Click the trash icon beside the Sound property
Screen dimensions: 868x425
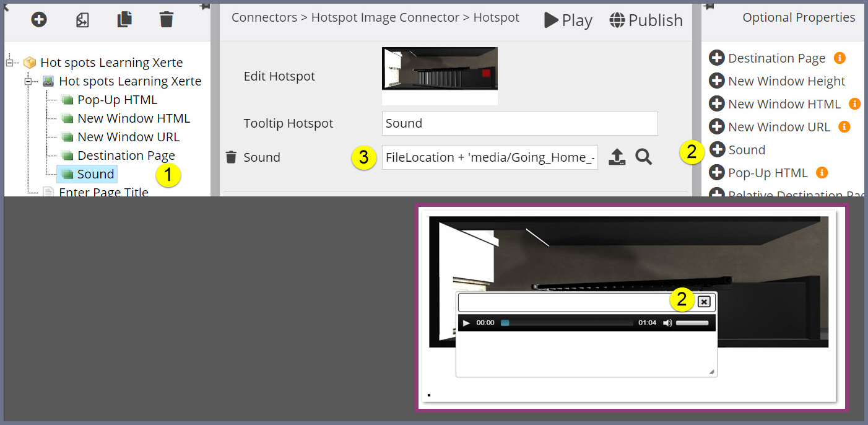click(x=231, y=157)
